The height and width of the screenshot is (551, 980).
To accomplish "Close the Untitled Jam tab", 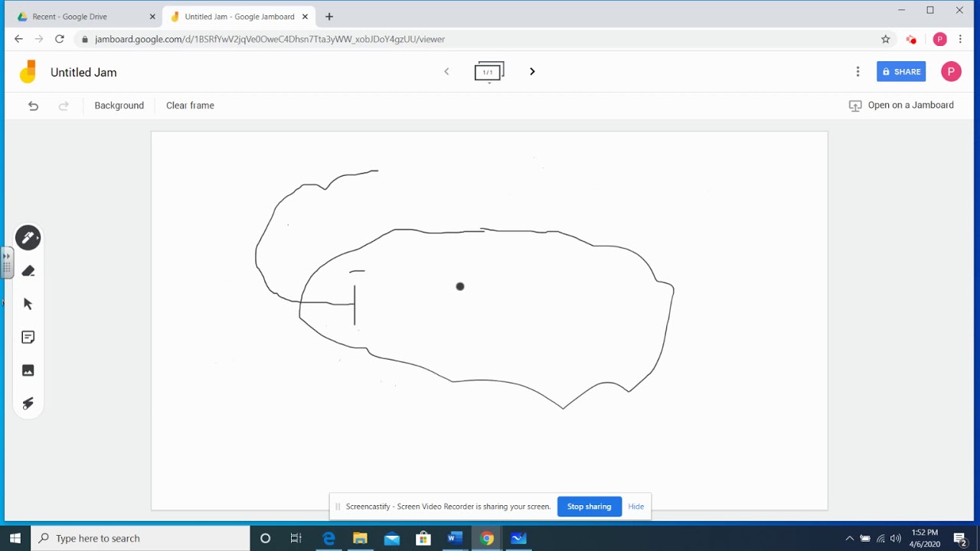I will 305,17.
